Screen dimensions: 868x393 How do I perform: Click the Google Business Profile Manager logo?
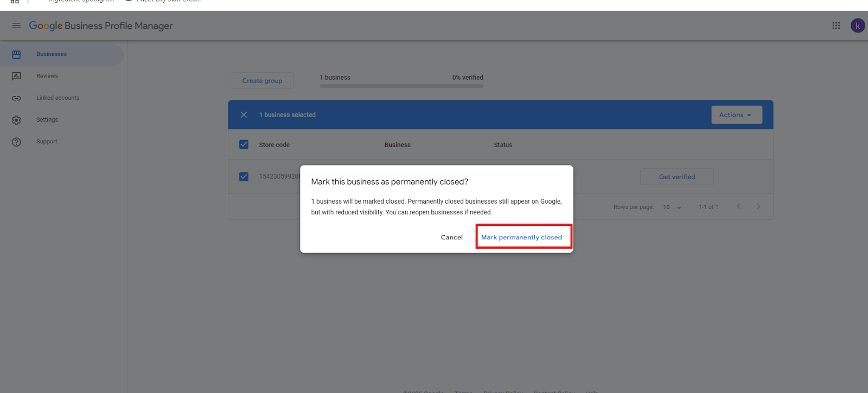click(101, 26)
